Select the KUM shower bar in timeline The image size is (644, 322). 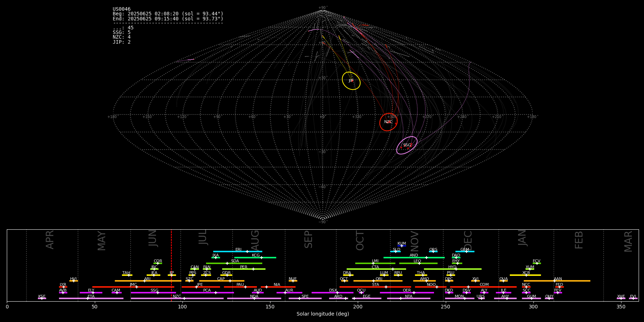[402, 246]
